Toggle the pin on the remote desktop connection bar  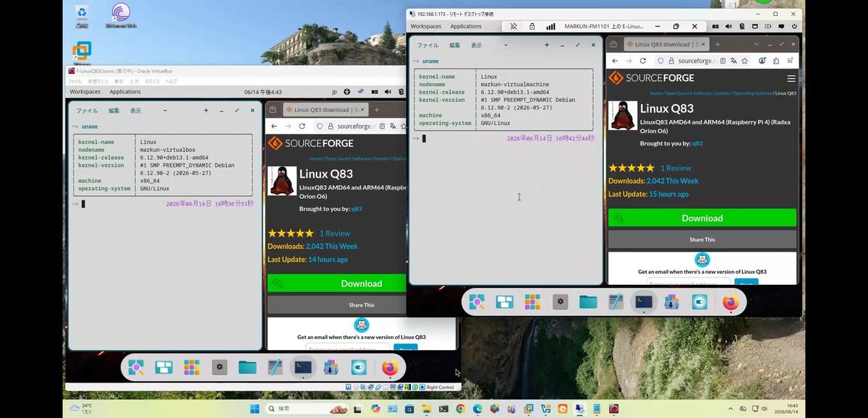tap(514, 26)
